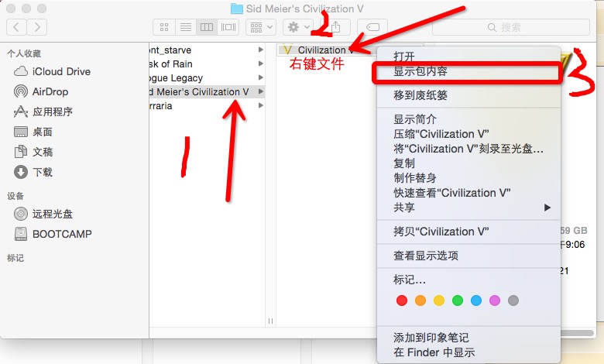Select the gue Legacy folder row
This screenshot has height=364, width=604.
coord(208,77)
